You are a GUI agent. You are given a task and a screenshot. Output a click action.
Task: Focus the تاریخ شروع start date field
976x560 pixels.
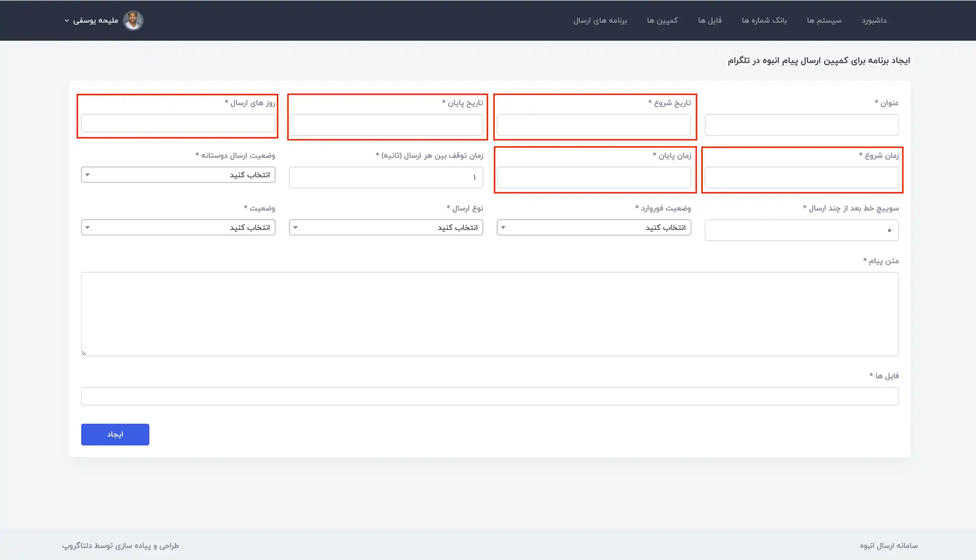[594, 125]
